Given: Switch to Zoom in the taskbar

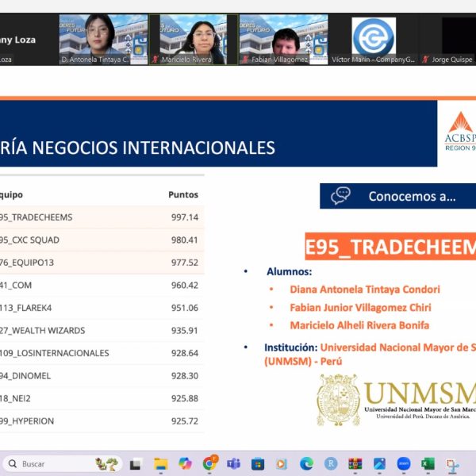Looking at the screenshot, I should pyautogui.click(x=404, y=463).
